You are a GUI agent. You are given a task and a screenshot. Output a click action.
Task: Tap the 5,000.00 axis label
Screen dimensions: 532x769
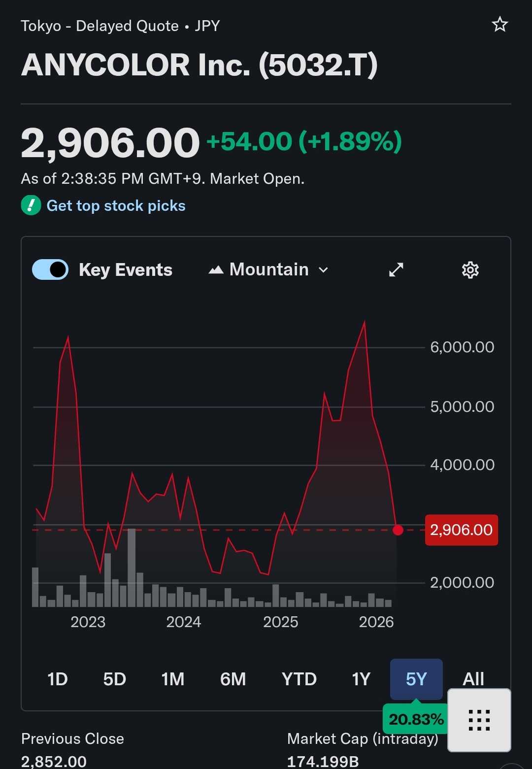(x=462, y=407)
